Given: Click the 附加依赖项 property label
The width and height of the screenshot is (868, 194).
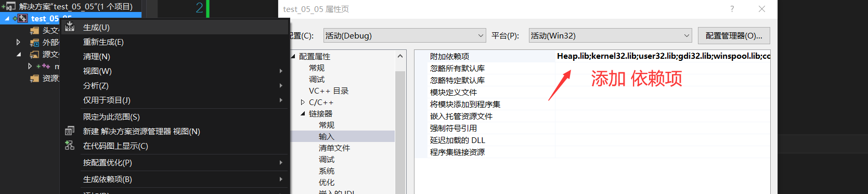Looking at the screenshot, I should pyautogui.click(x=449, y=56).
